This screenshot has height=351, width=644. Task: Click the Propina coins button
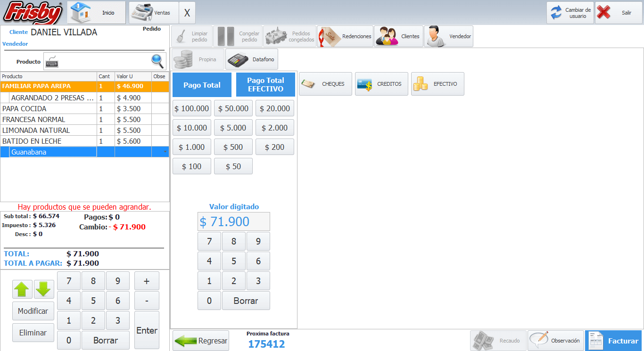tap(198, 59)
